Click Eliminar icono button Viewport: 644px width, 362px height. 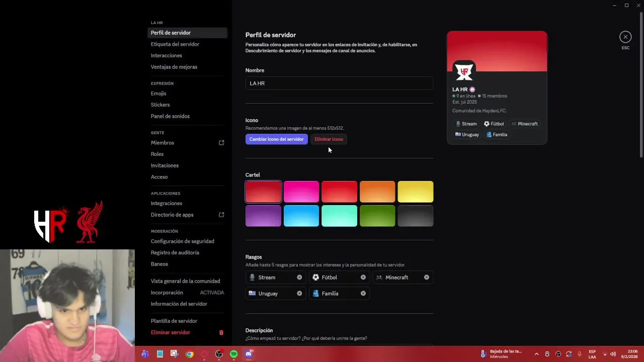coord(329,139)
